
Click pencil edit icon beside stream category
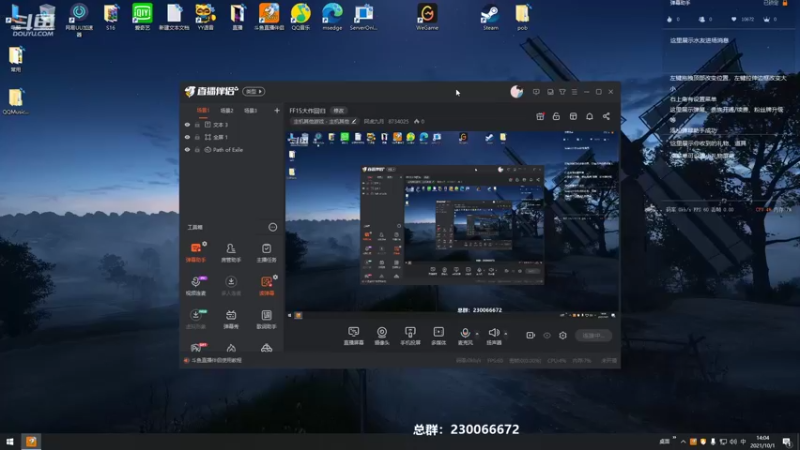point(354,121)
